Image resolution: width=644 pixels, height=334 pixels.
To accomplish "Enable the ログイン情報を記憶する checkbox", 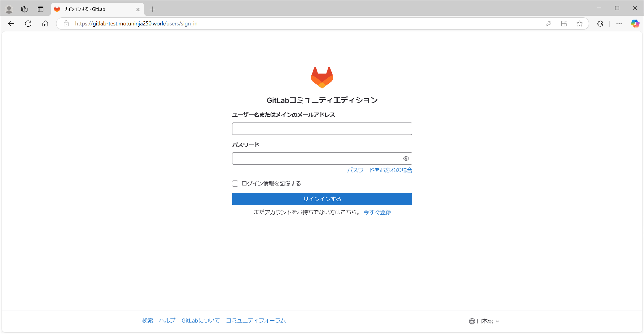I will (x=235, y=183).
